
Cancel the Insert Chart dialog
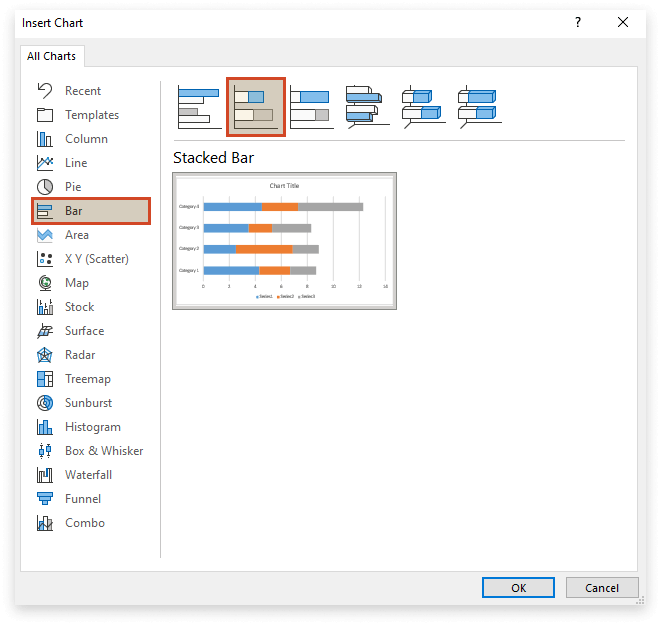click(602, 587)
